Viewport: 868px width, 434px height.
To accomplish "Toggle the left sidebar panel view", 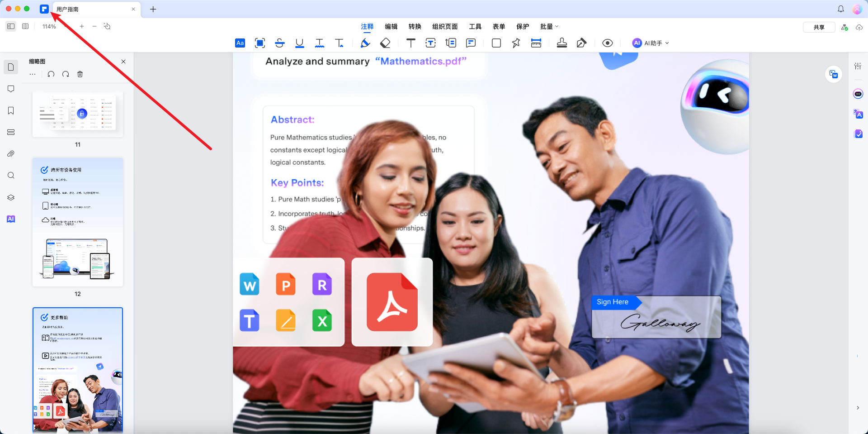I will point(11,27).
